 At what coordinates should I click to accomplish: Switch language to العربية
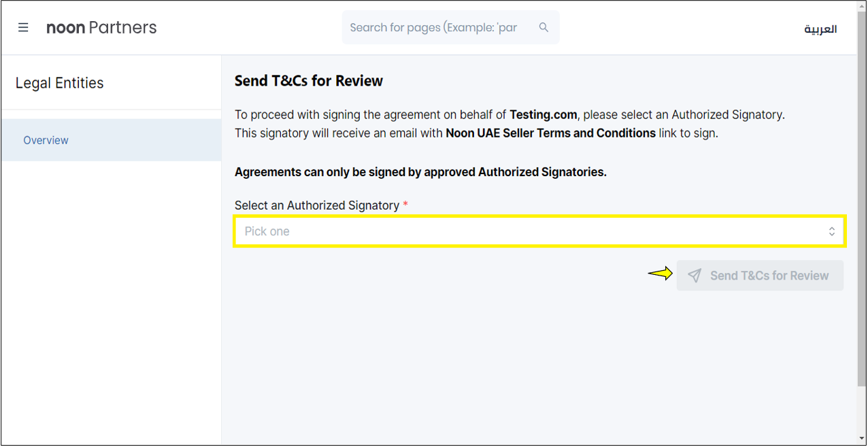pyautogui.click(x=820, y=29)
